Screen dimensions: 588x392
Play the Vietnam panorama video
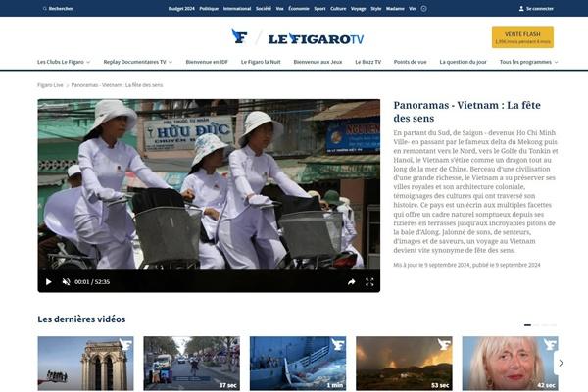click(48, 281)
